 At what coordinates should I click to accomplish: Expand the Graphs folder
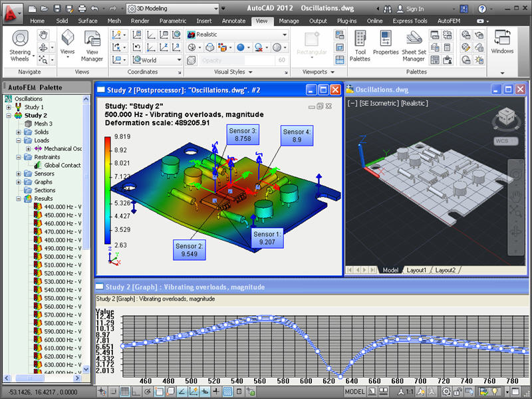pos(19,182)
